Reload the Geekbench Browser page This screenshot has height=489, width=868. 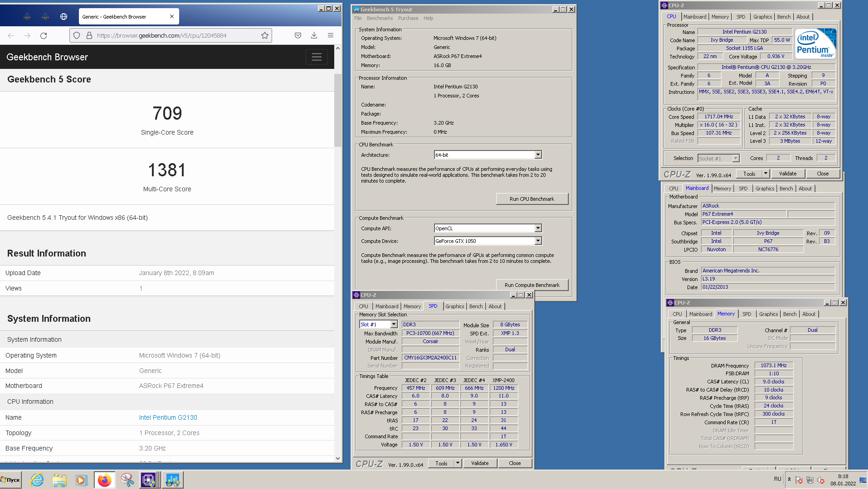[44, 35]
